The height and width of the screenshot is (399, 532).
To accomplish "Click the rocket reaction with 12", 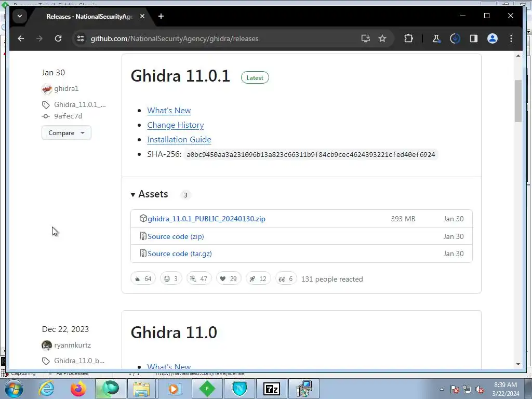I will click(258, 279).
